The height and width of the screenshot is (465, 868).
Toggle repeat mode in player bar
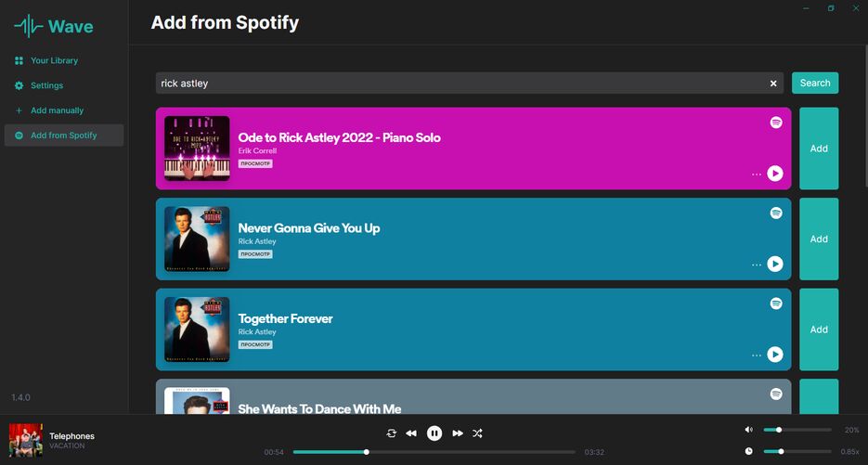pyautogui.click(x=392, y=433)
